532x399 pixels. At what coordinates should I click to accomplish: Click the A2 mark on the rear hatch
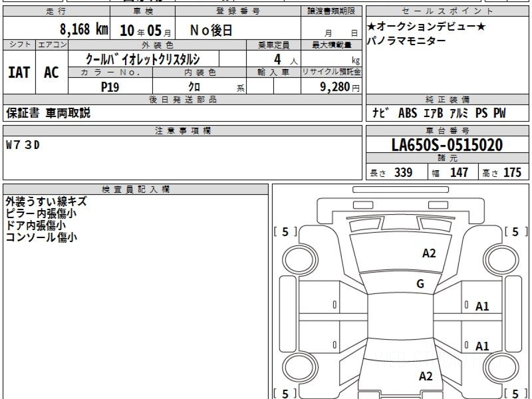pos(426,377)
